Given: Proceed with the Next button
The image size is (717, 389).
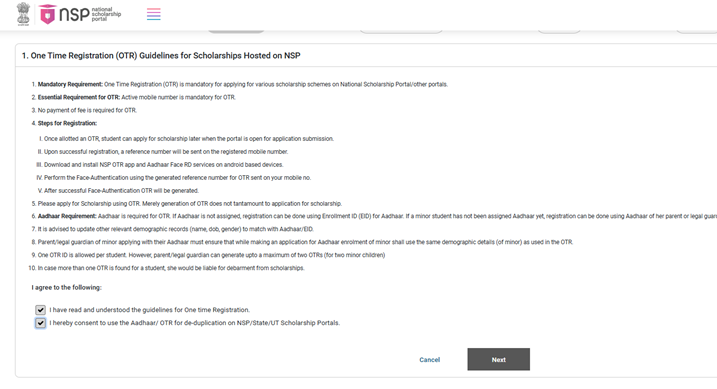Looking at the screenshot, I should pos(498,359).
